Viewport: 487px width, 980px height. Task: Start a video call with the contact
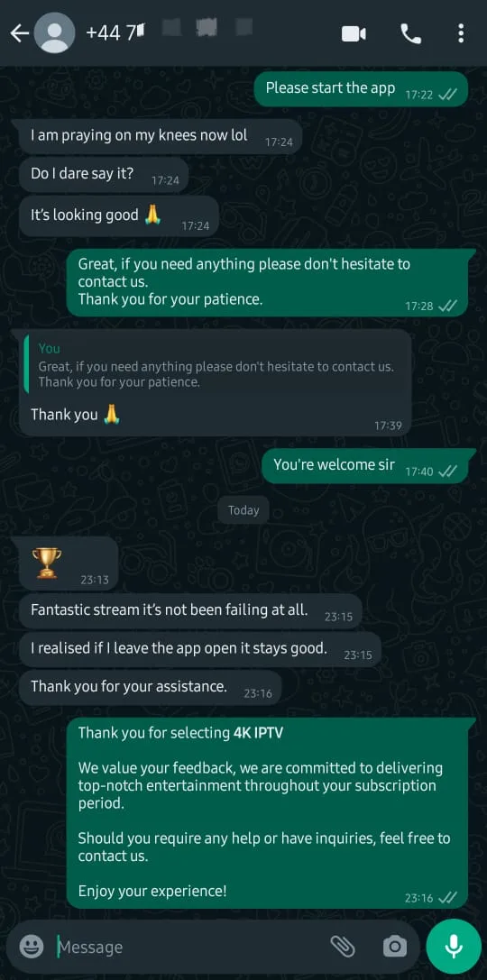coord(354,33)
